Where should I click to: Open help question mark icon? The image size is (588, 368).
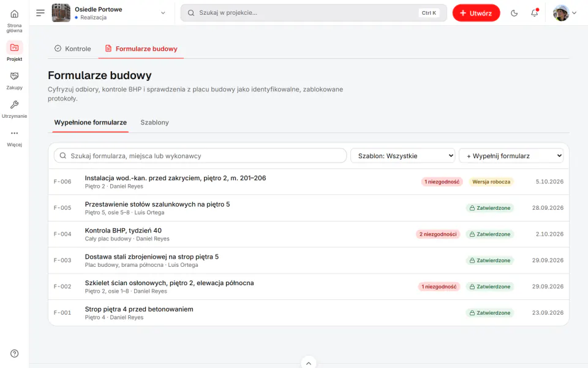(x=14, y=353)
